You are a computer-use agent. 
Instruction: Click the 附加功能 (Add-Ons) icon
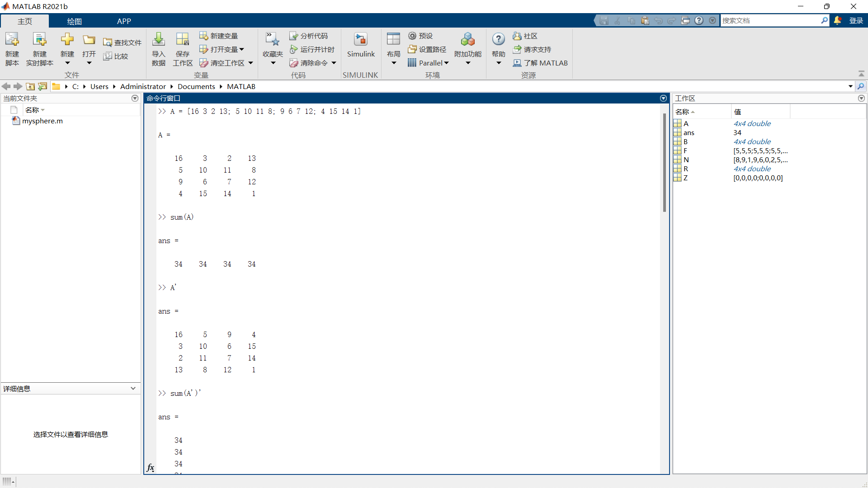point(468,40)
